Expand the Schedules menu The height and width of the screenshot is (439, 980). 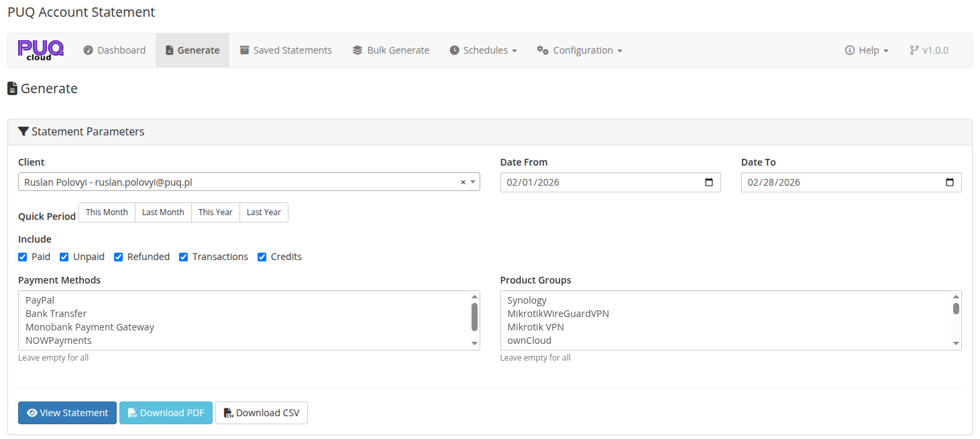coord(483,50)
